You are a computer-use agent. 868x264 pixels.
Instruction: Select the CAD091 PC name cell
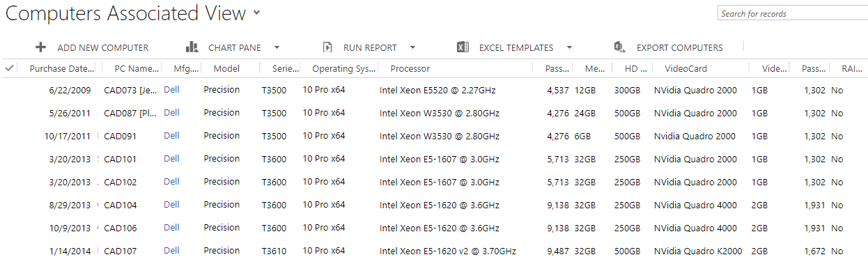click(121, 137)
